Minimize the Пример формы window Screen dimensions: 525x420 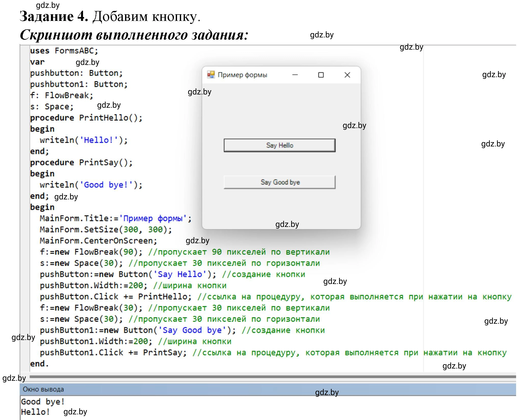(295, 75)
